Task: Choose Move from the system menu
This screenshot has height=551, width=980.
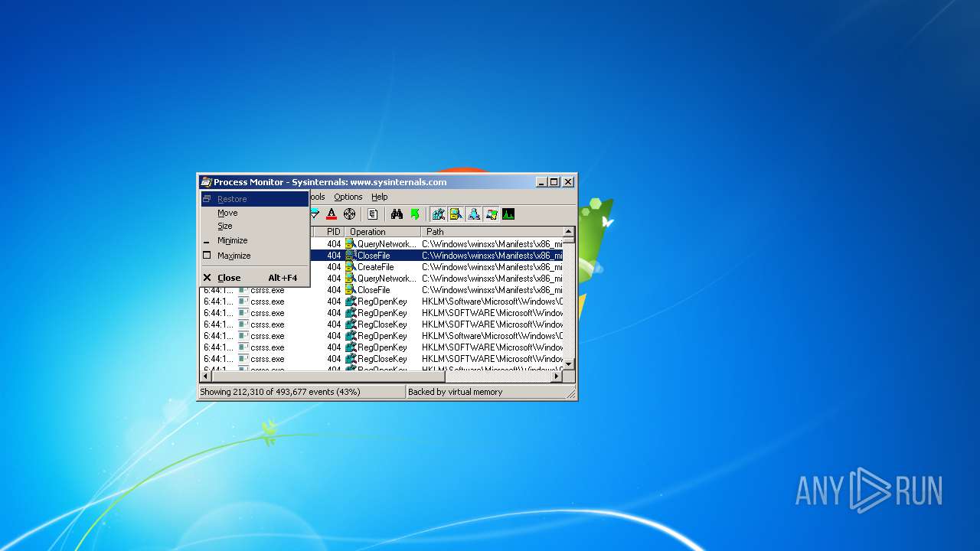Action: (x=255, y=213)
